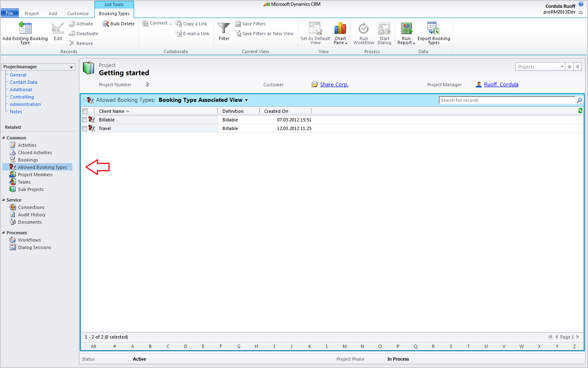
Task: Open Bookings navigation item
Action: pos(28,160)
